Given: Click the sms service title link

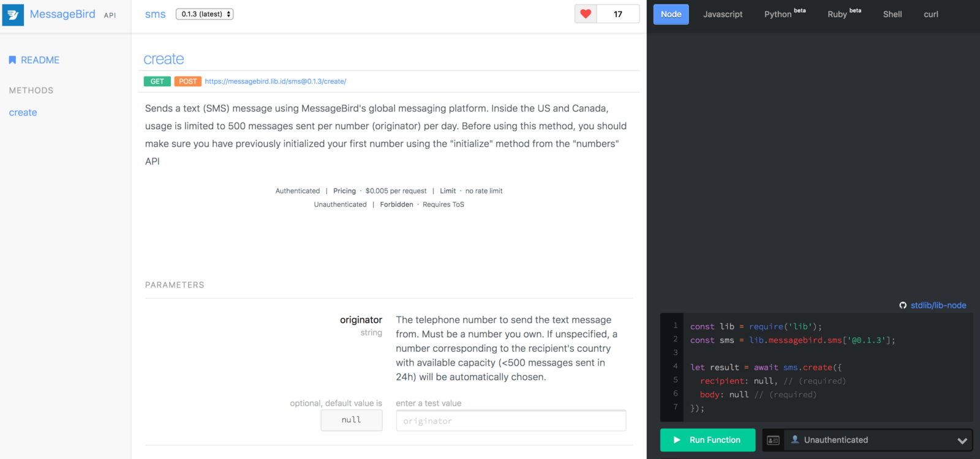Looking at the screenshot, I should 156,14.
